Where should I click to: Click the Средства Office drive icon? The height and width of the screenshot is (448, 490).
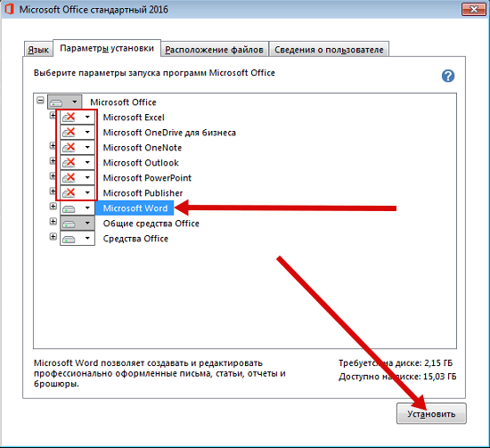coord(69,239)
